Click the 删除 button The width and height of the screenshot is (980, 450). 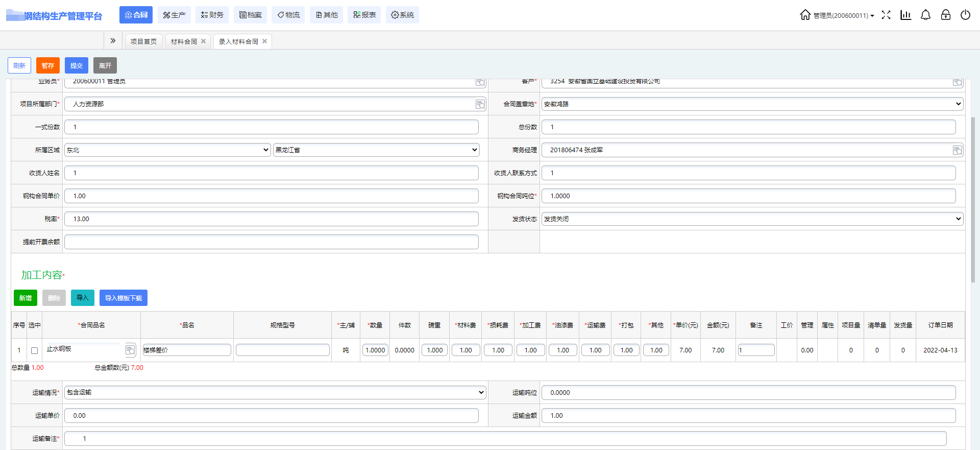click(54, 298)
